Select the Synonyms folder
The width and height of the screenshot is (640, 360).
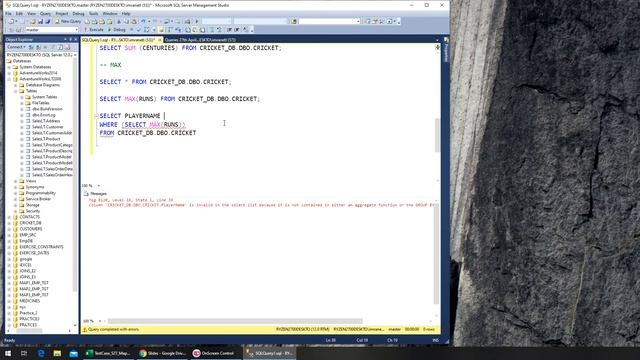(35, 187)
